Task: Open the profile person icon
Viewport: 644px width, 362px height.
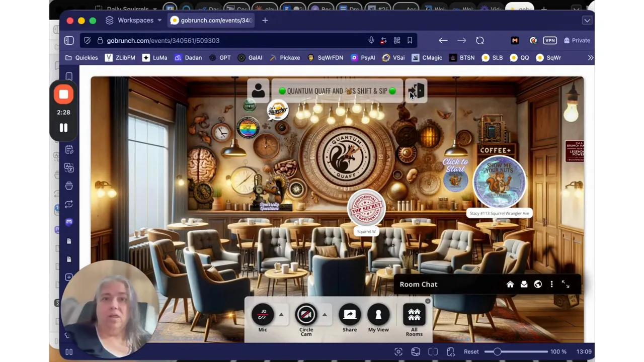Action: 258,91
